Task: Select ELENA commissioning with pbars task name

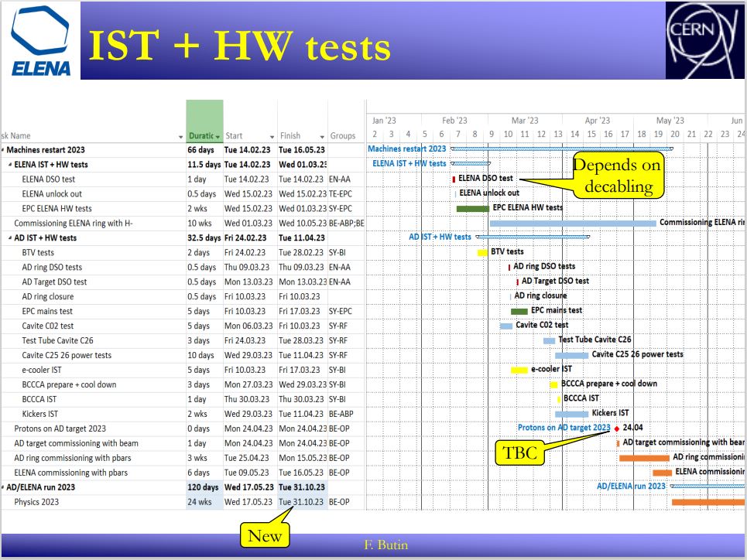Action: coord(71,473)
